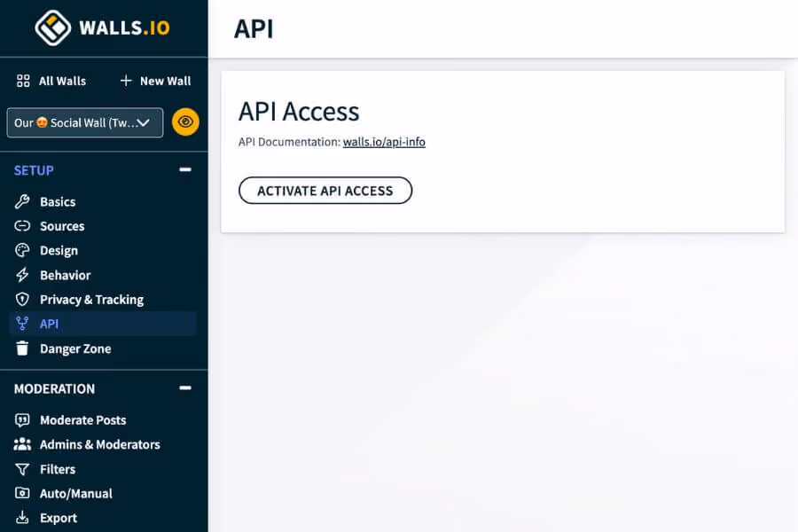
Task: Click the Basics wrench icon
Action: [22, 201]
